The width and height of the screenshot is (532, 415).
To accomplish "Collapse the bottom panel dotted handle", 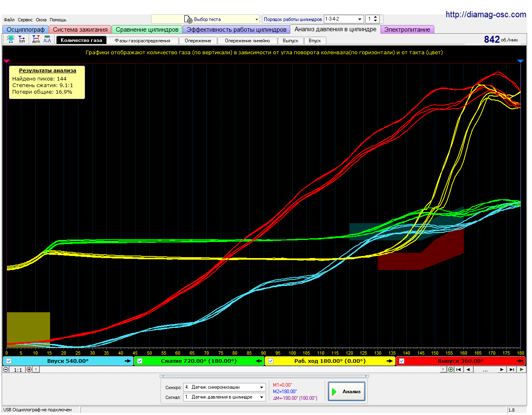I will (x=264, y=376).
